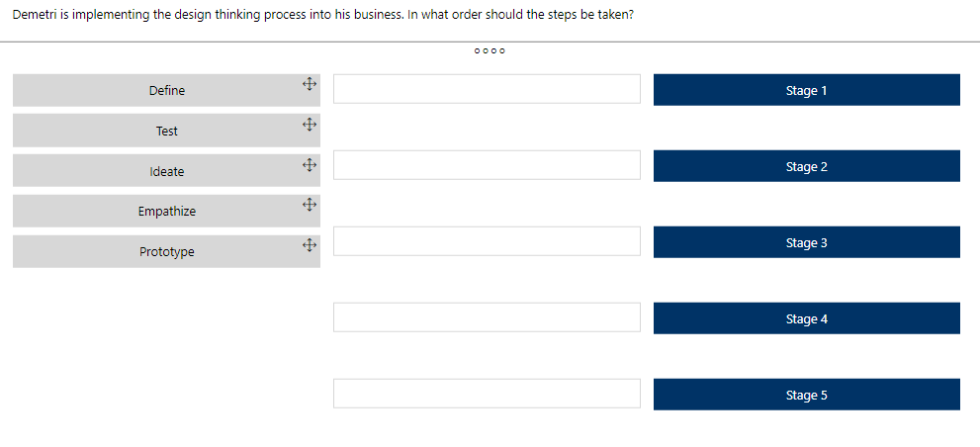Click the move icon beside Ideate
980x447 pixels.
coord(309,165)
